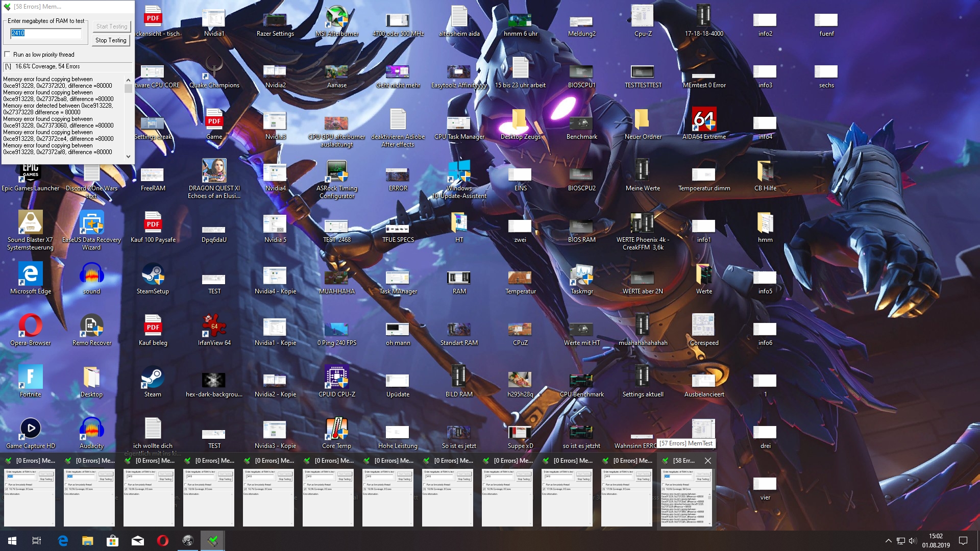
Task: Toggle 'Run as low priority thread' checkbox
Action: 7,55
